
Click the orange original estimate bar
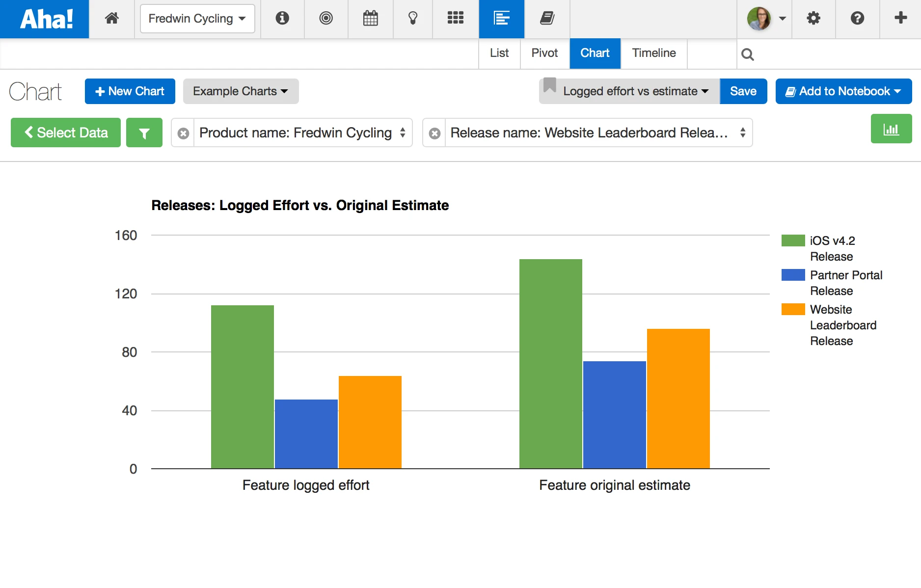point(678,399)
